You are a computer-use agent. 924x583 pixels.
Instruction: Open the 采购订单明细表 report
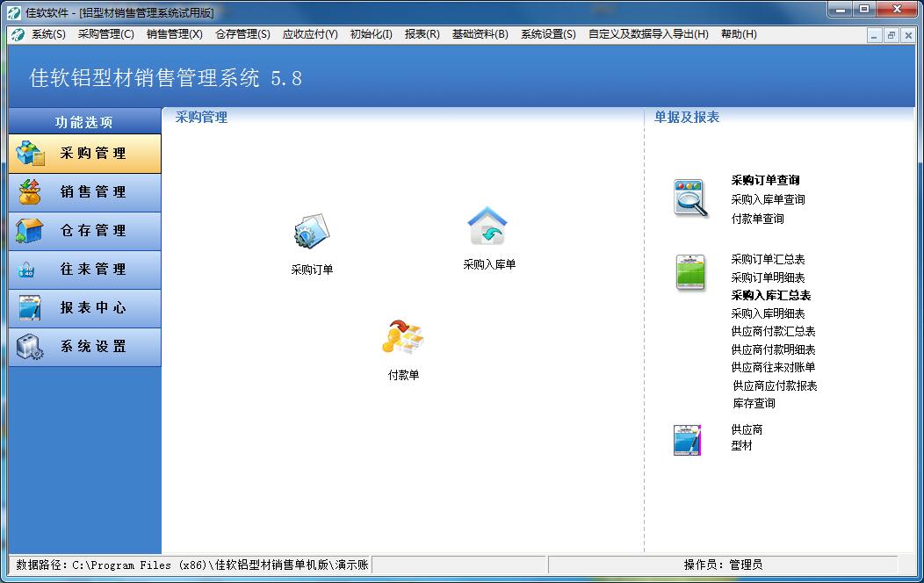(x=768, y=277)
